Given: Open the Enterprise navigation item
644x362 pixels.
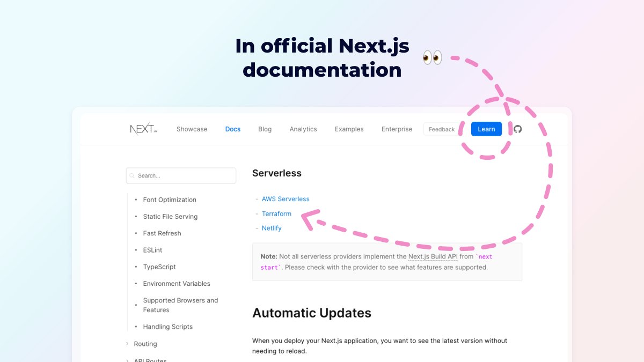Looking at the screenshot, I should pos(397,129).
